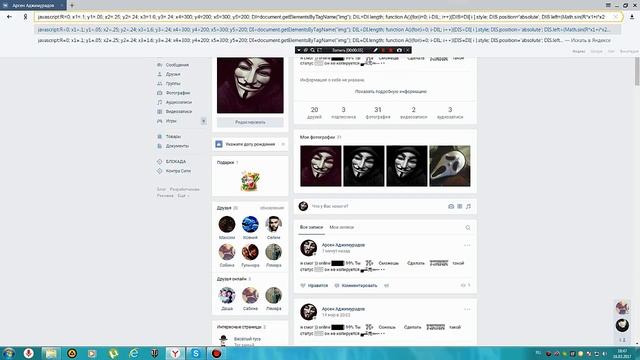This screenshot has width=640, height=360.
Task: Go back using the browser back arrow
Action: pyautogui.click(x=9, y=17)
